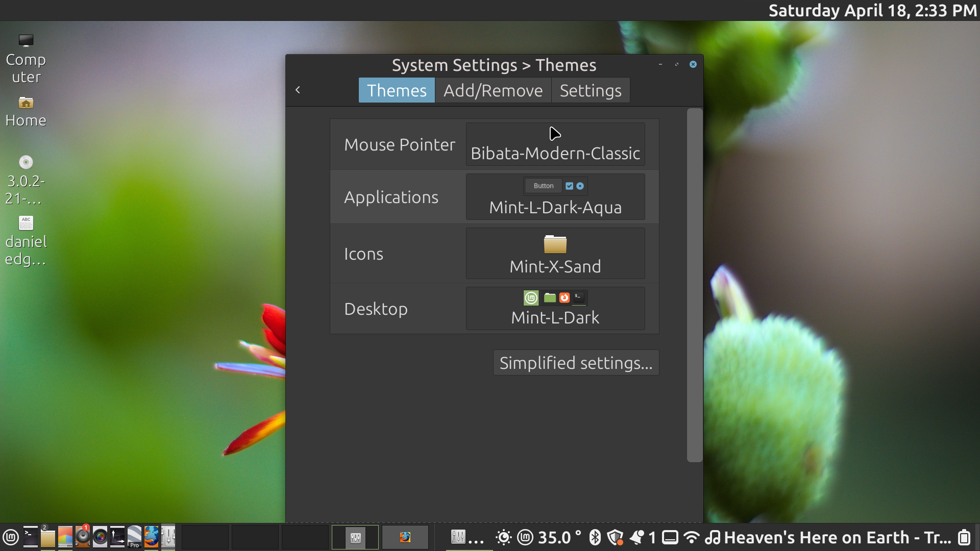The image size is (980, 551).
Task: Click the night light brightness sun icon
Action: [x=503, y=537]
